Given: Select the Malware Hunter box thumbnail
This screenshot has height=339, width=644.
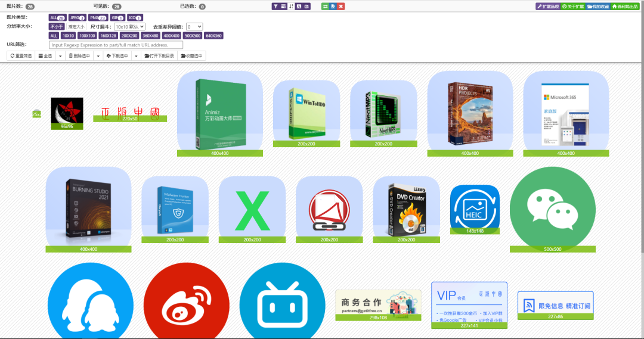Looking at the screenshot, I should (x=175, y=209).
